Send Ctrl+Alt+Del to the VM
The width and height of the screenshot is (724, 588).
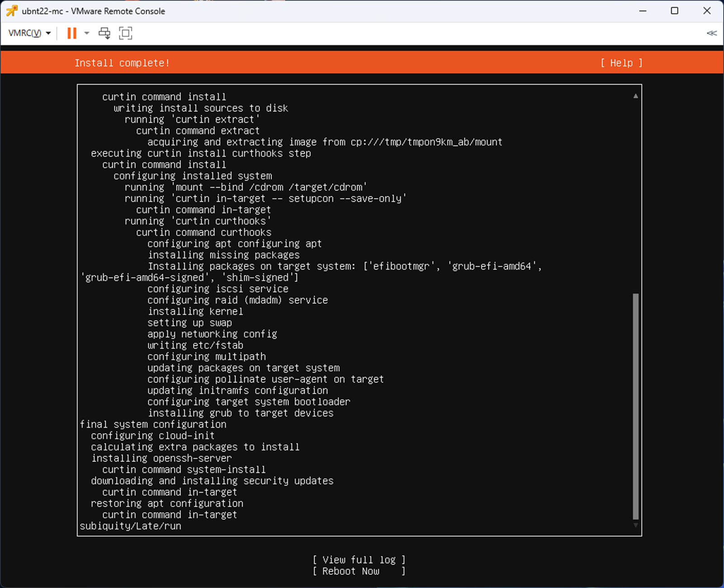[104, 33]
